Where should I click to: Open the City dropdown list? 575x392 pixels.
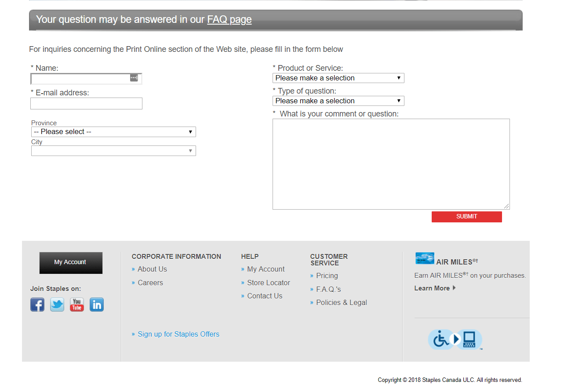coord(113,151)
